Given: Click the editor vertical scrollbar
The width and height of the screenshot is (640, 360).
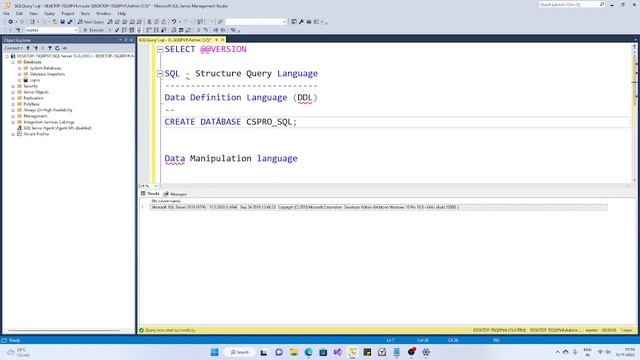Looking at the screenshot, I should [634, 112].
